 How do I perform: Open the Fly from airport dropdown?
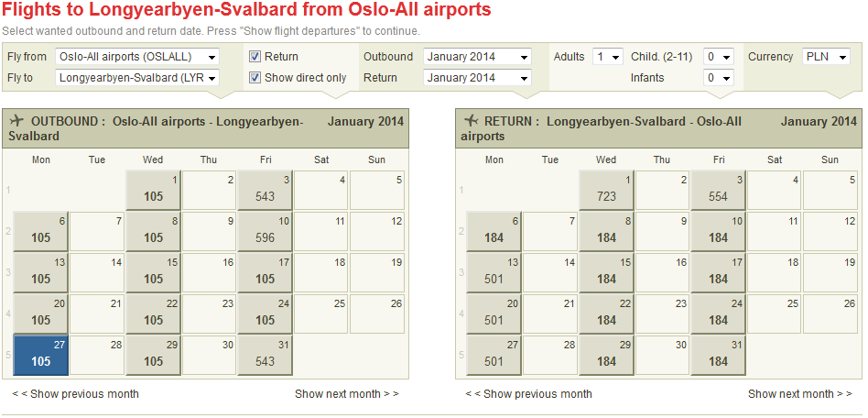137,57
